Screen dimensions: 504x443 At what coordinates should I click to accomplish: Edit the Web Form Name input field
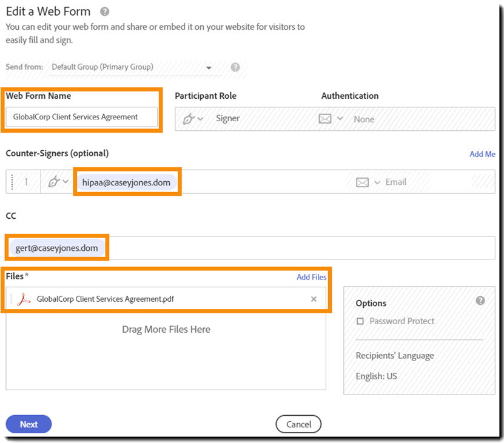82,116
